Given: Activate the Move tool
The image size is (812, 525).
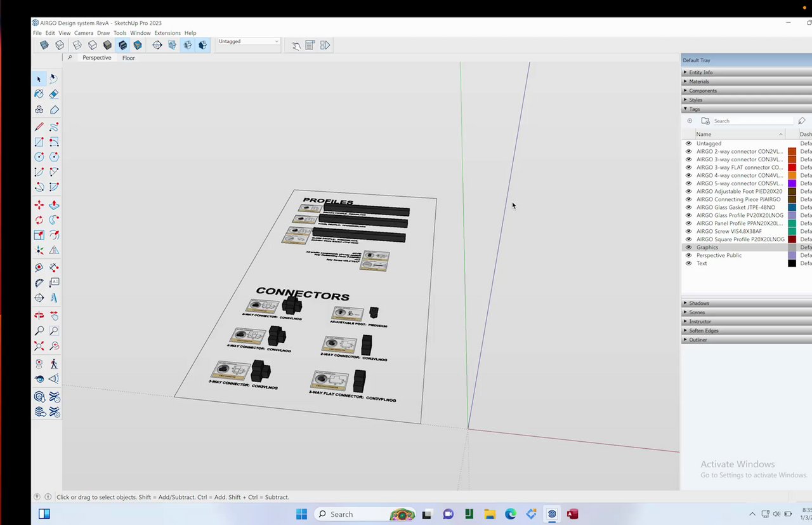Looking at the screenshot, I should [39, 205].
